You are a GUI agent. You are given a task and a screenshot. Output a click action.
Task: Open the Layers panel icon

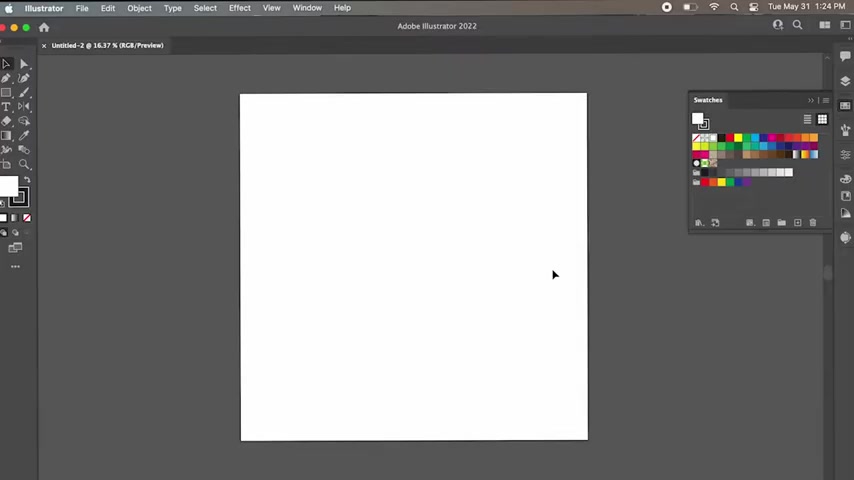coord(845,81)
